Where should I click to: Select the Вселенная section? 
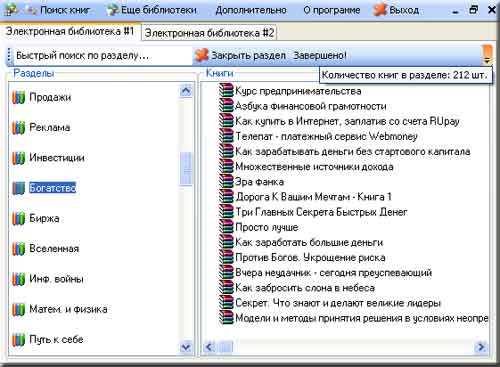coord(54,249)
